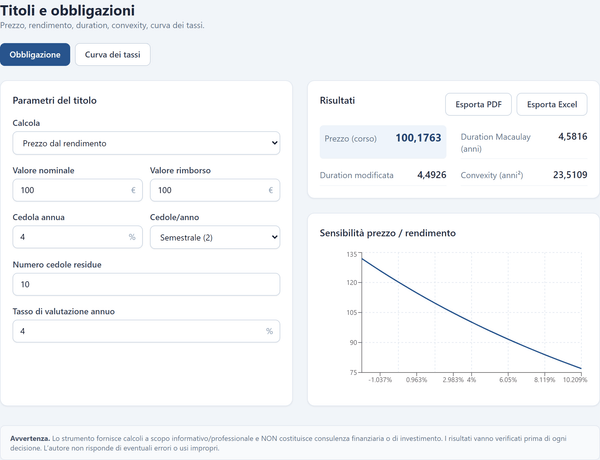Expand the Cedole/anno Semestrale dropdown
This screenshot has width=600, height=460.
pyautogui.click(x=215, y=237)
